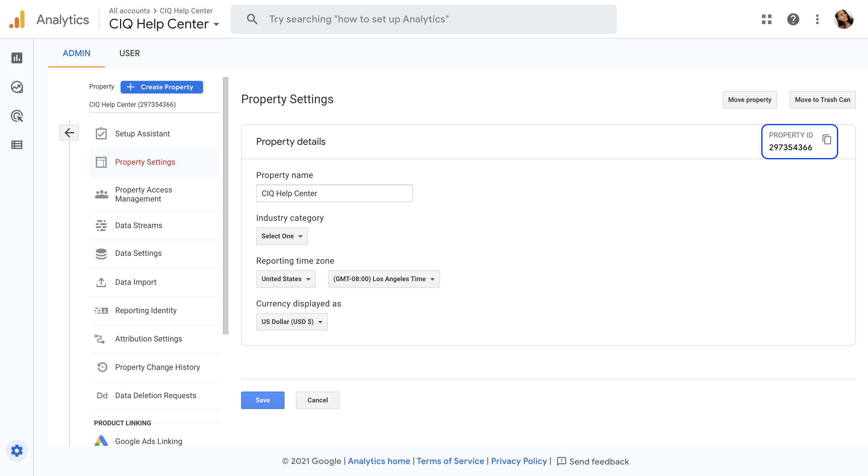This screenshot has height=476, width=868.
Task: Click the Google Analytics logo
Action: 17,19
